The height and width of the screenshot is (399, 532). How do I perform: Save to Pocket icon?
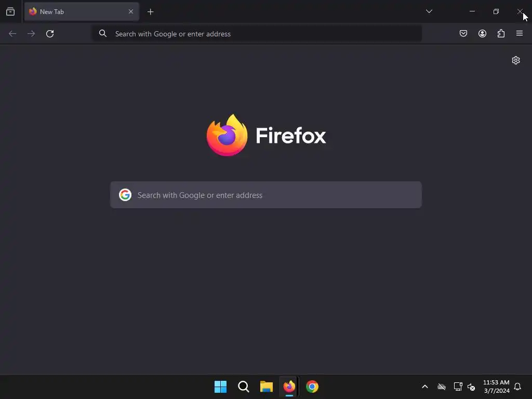[463, 33]
